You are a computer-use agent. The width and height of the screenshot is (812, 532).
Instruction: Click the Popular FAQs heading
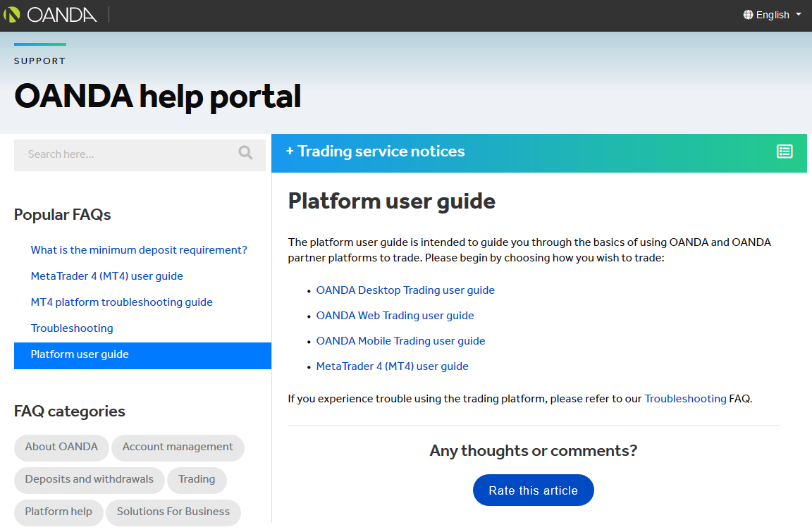point(62,215)
